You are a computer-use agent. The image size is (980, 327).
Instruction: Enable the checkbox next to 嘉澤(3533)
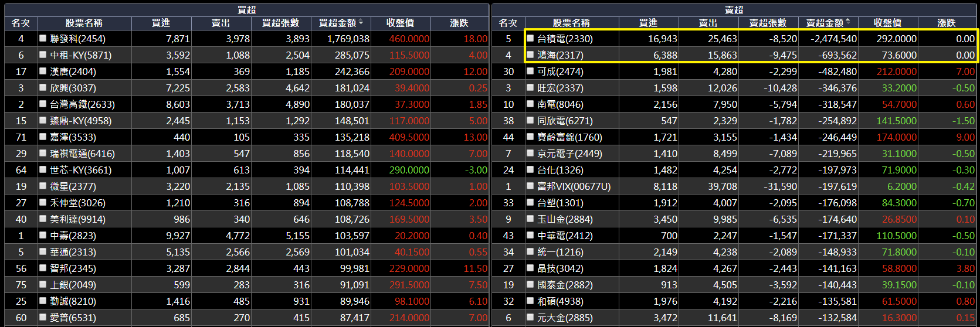pos(43,137)
